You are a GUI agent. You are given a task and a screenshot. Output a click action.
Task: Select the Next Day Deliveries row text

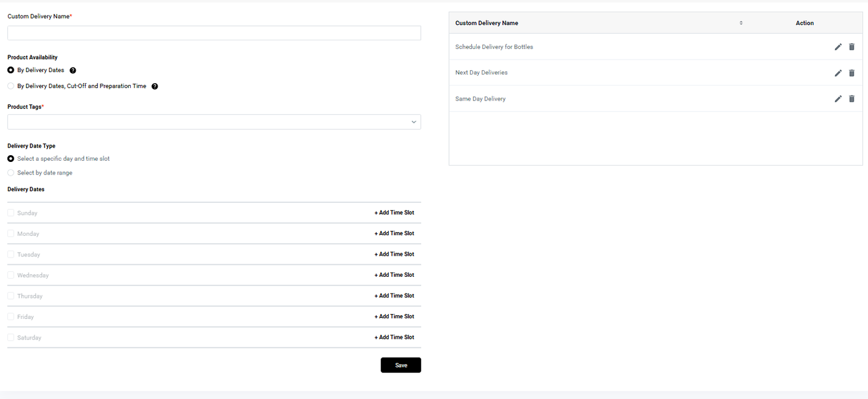(481, 73)
